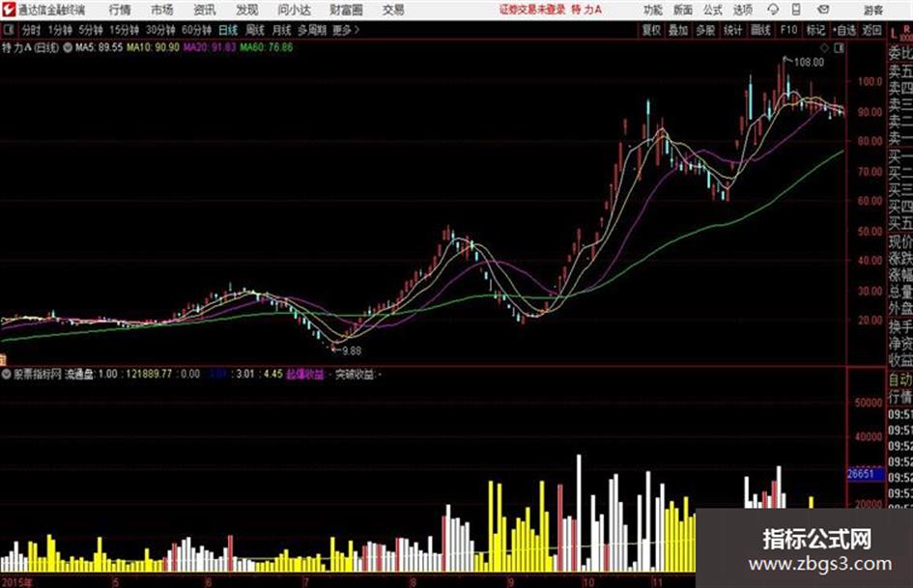This screenshot has height=588, width=913.
Task: Click the 流通盘 indicator label
Action: click(79, 374)
